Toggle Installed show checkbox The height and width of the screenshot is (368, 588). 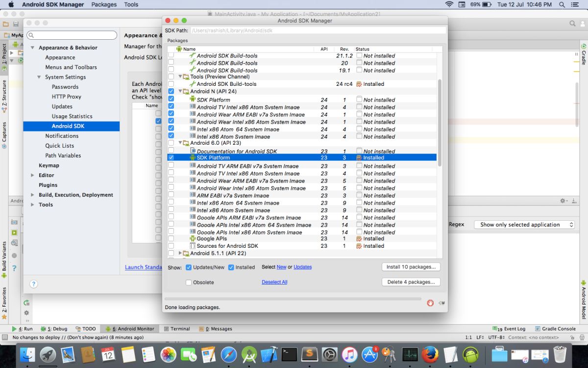pyautogui.click(x=231, y=267)
